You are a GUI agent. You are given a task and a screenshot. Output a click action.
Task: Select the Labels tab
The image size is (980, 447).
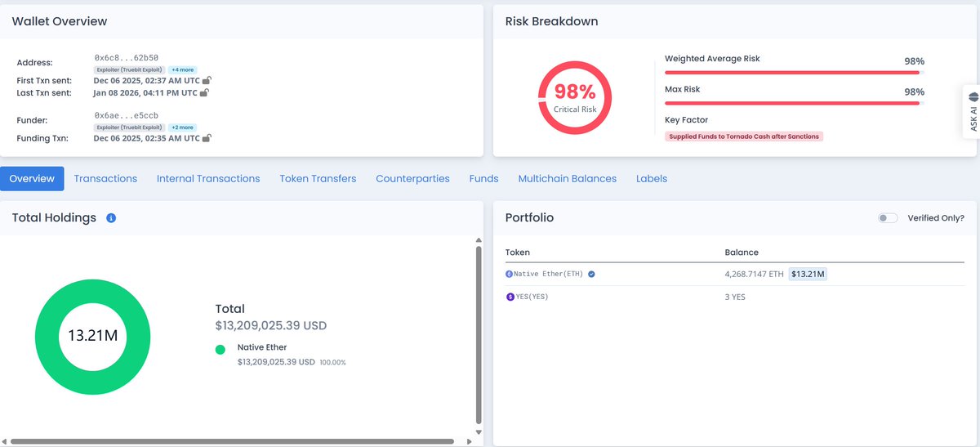point(652,178)
